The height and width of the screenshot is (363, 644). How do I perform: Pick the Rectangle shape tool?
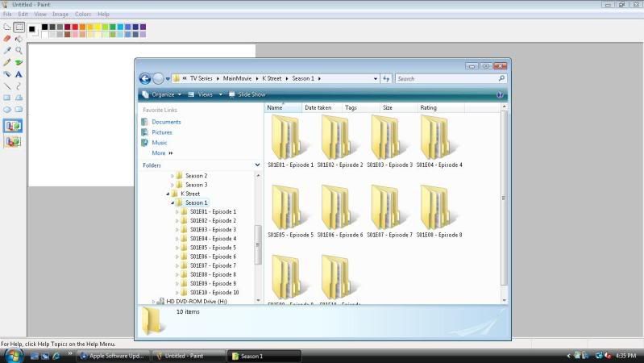(7, 98)
